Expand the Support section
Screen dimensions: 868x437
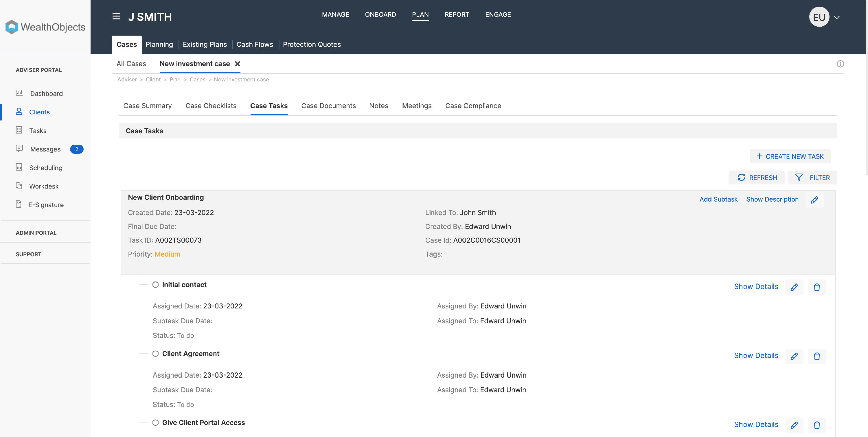coord(28,254)
